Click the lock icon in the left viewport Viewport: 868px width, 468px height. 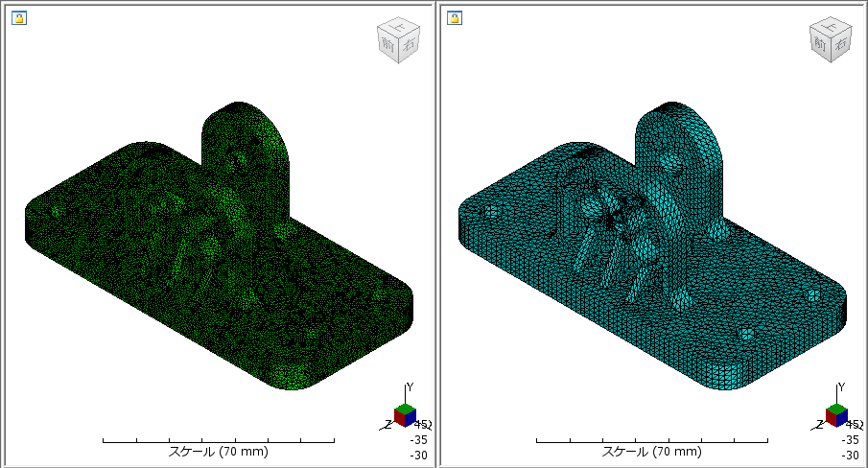[x=19, y=17]
